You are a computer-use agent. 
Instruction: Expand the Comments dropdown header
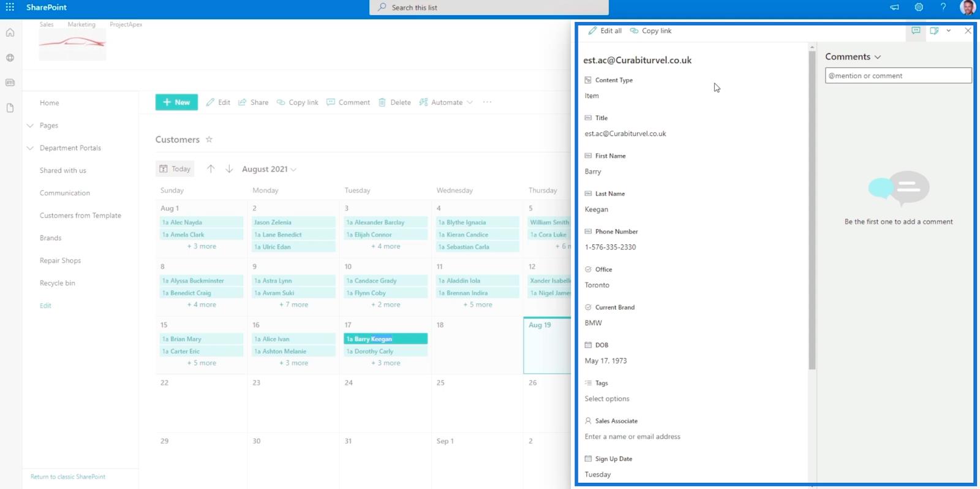tap(853, 56)
